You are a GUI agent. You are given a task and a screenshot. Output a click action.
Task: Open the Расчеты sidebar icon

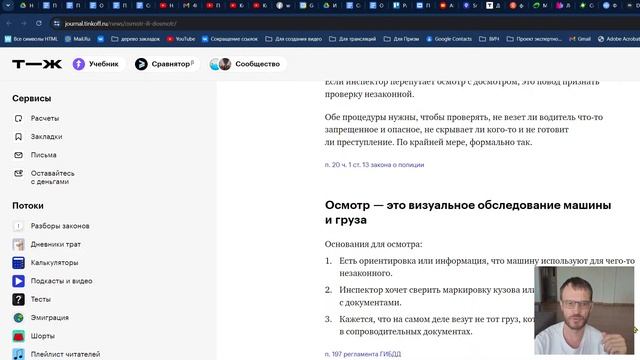tap(18, 118)
